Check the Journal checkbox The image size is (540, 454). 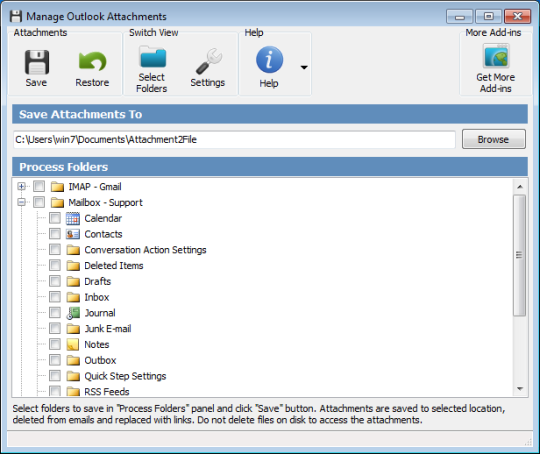(x=55, y=313)
